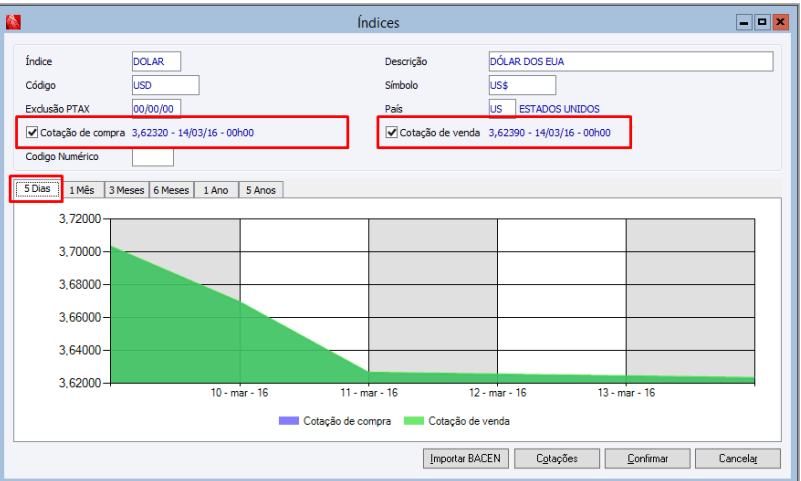
Task: Click the Cotação de venda legend label
Action: tap(469, 421)
